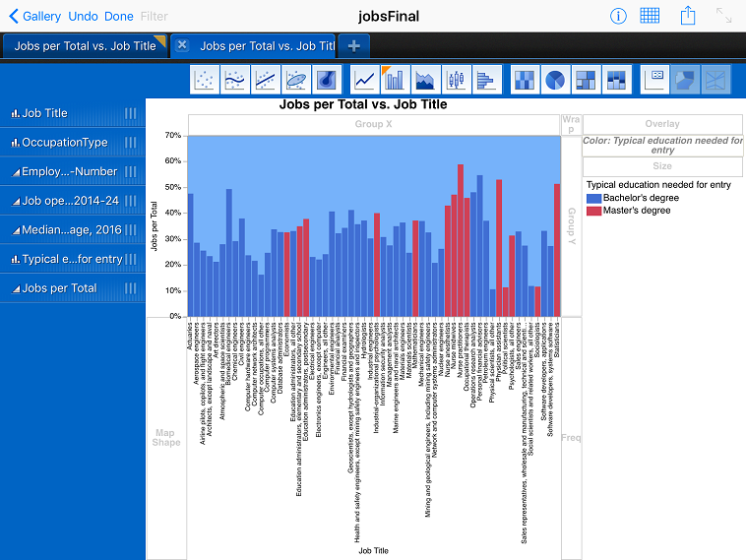This screenshot has width=746, height=560.
Task: Tap the tallest red Nurse practitioners bar
Action: [x=461, y=240]
